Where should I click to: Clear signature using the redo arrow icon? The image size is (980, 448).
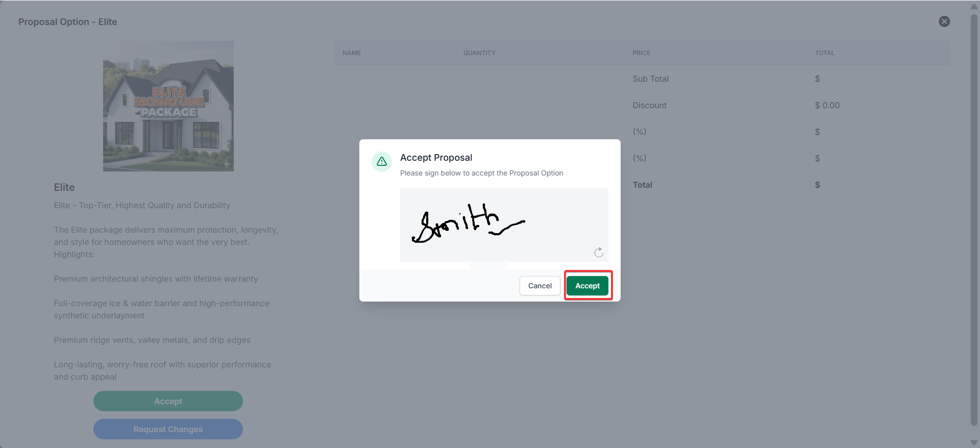[599, 252]
